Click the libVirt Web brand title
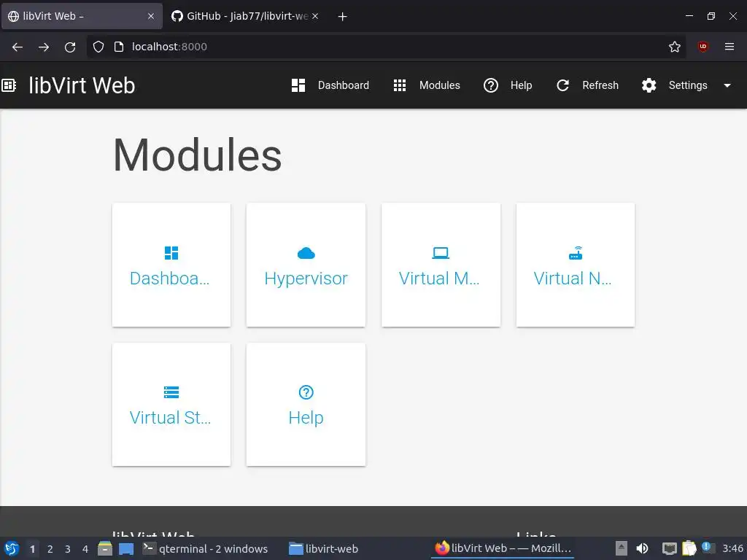This screenshot has height=560, width=747. (82, 85)
